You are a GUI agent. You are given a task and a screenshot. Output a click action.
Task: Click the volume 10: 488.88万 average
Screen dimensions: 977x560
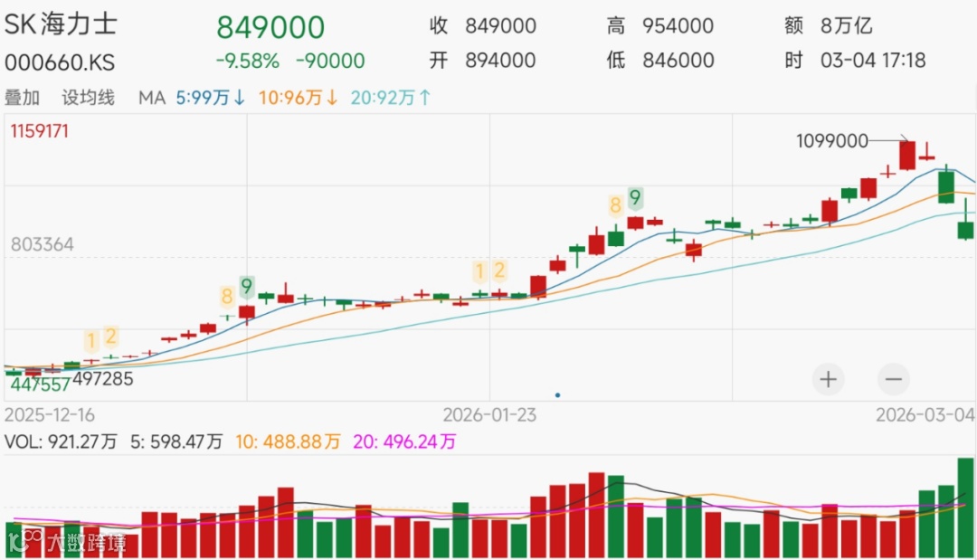point(288,441)
